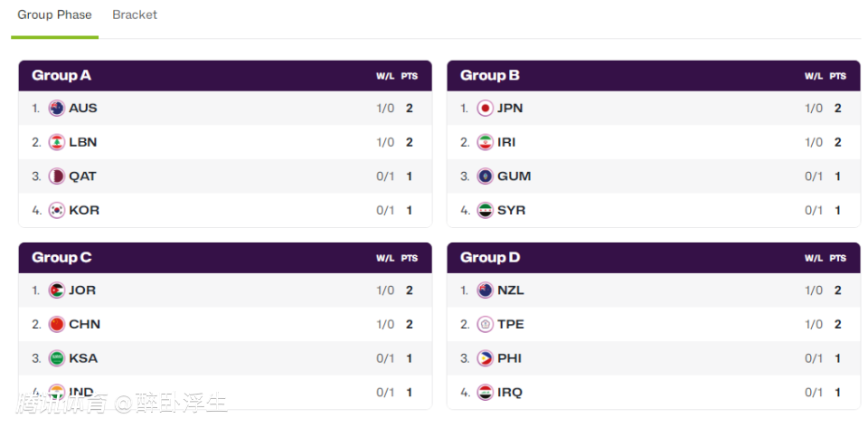Click the Saudi Arabia flag icon
This screenshot has width=868, height=428.
pyautogui.click(x=57, y=358)
